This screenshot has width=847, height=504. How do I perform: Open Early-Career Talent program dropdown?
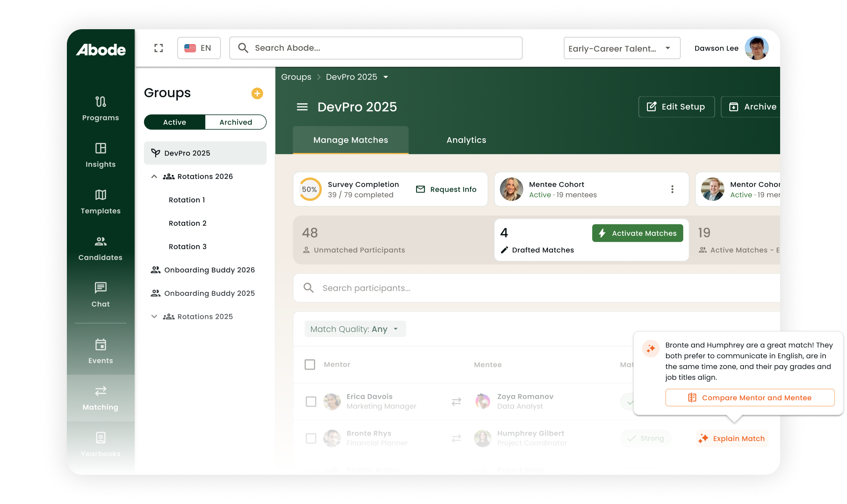tap(621, 48)
